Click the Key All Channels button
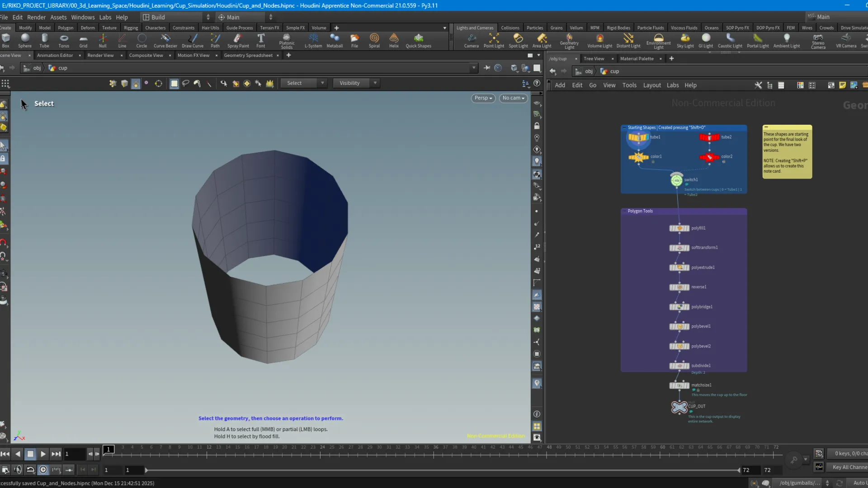 click(848, 467)
